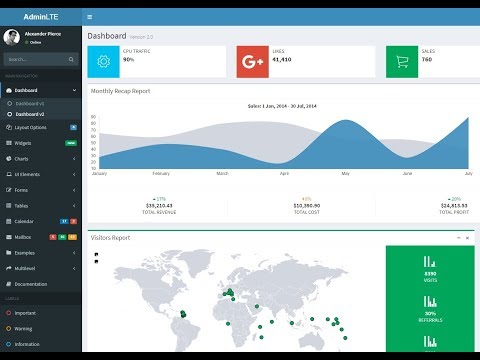
Task: Click the red Important label circle
Action: pos(9,313)
